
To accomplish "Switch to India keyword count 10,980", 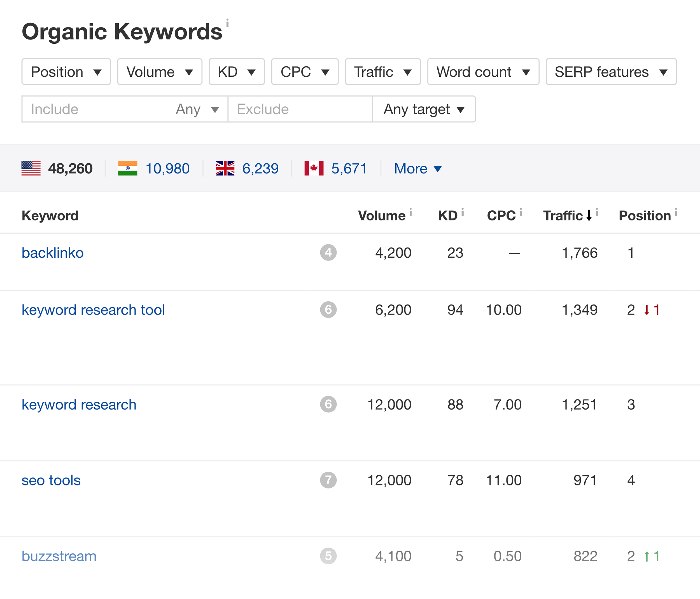I will [x=167, y=168].
